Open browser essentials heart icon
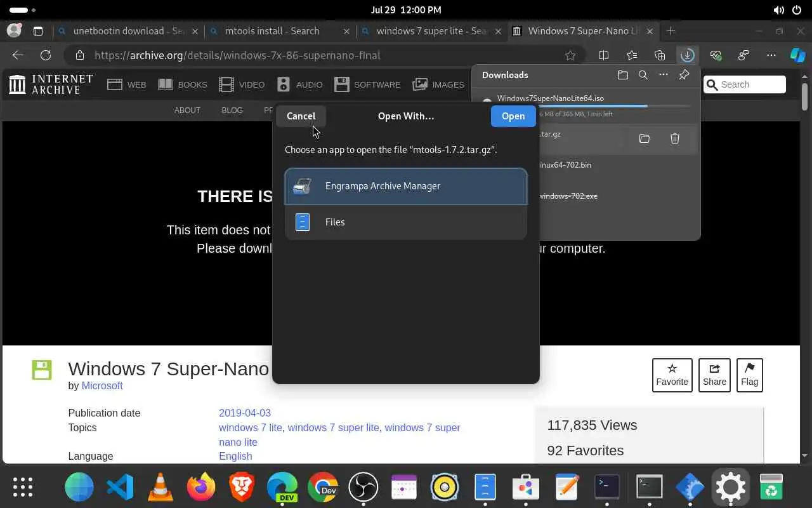The height and width of the screenshot is (508, 812). click(716, 55)
